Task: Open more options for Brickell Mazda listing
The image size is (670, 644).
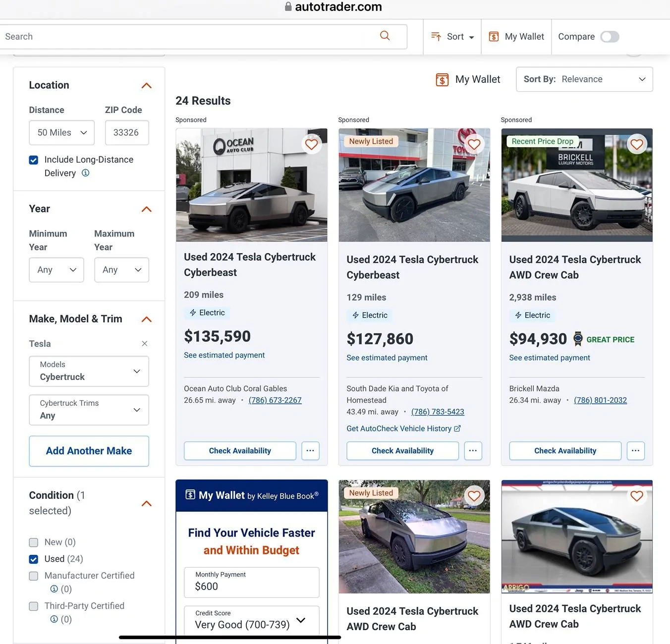Action: [x=635, y=451]
